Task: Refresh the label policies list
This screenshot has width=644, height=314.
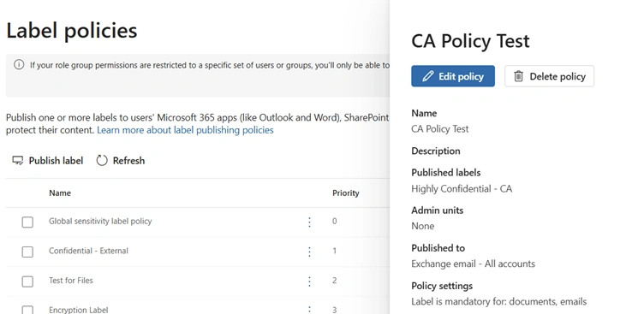Action: click(121, 161)
